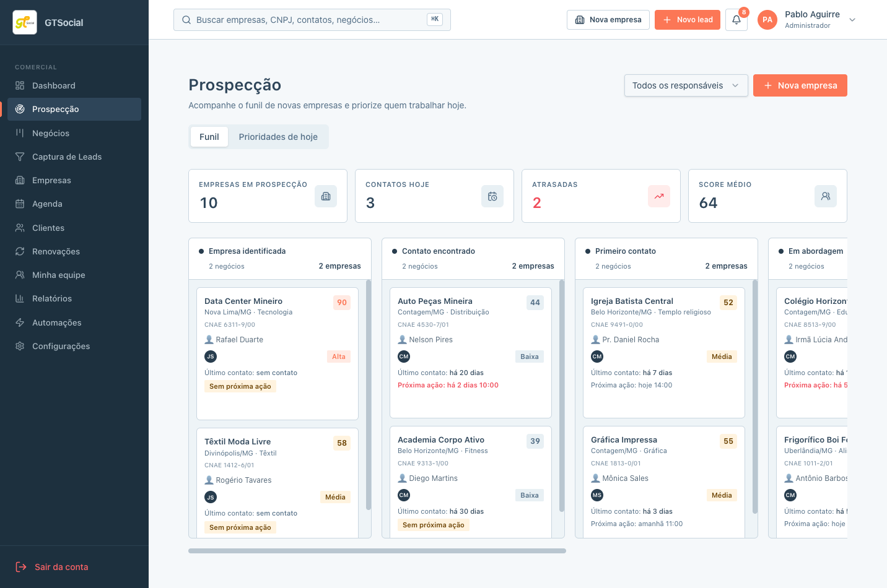Viewport: 887px width, 588px height.
Task: Click the GTSocial logo icon
Action: pos(25,22)
